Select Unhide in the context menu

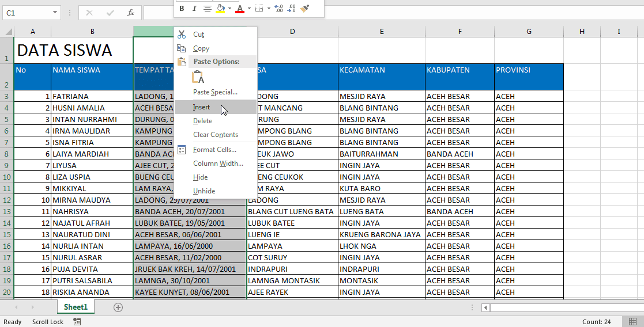pos(216,191)
